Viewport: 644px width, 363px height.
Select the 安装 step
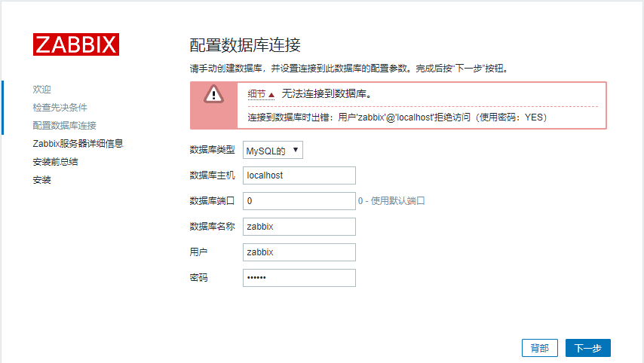pyautogui.click(x=42, y=180)
